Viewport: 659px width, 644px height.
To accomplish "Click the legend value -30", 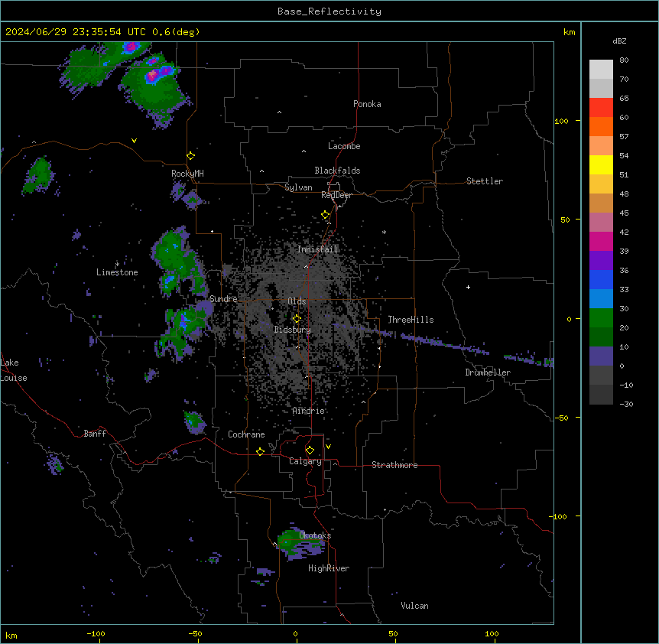I will tap(626, 405).
